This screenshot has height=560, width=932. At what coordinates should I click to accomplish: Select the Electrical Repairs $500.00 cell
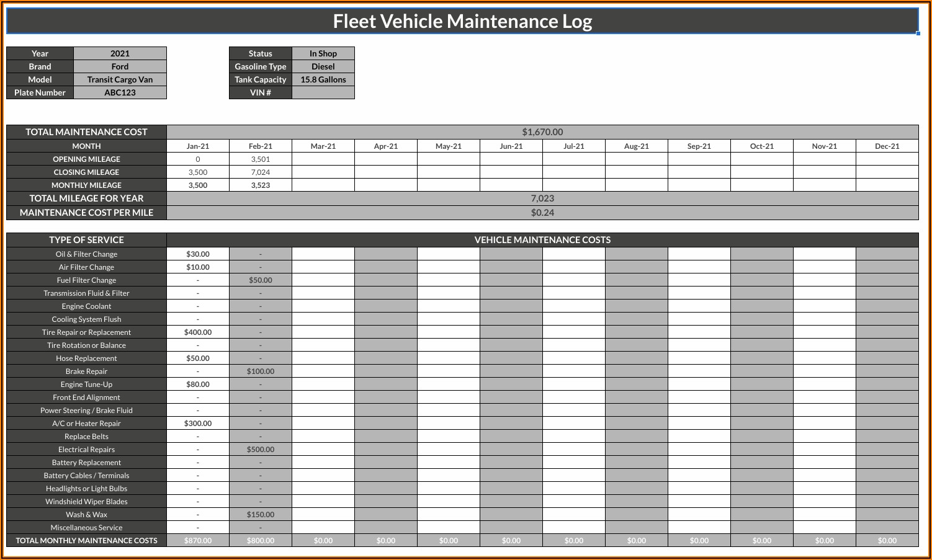click(x=261, y=450)
